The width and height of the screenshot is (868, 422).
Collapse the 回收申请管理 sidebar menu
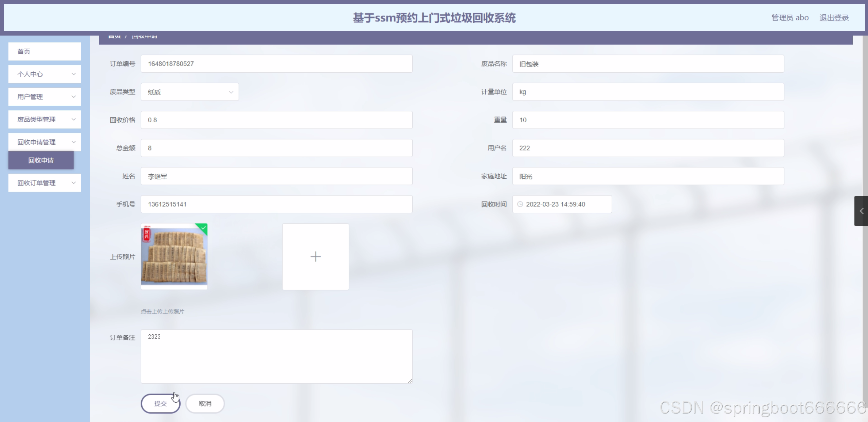44,142
